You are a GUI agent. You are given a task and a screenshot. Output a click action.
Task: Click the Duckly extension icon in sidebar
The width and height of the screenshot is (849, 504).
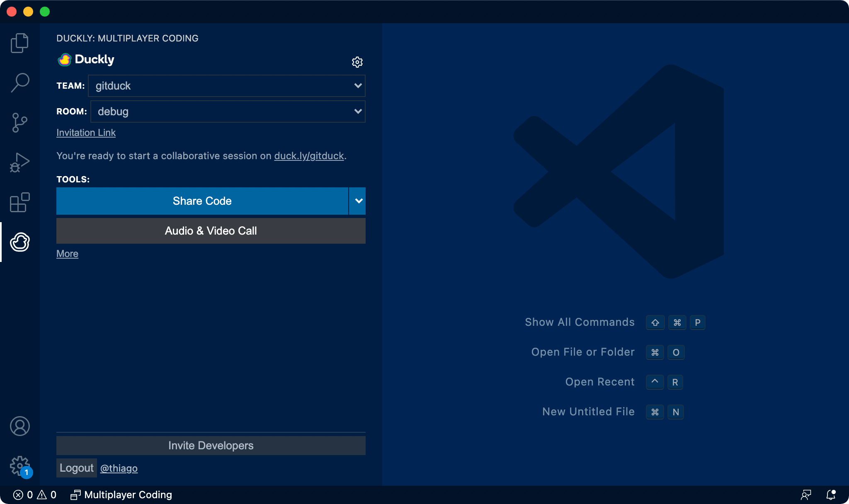pos(20,242)
